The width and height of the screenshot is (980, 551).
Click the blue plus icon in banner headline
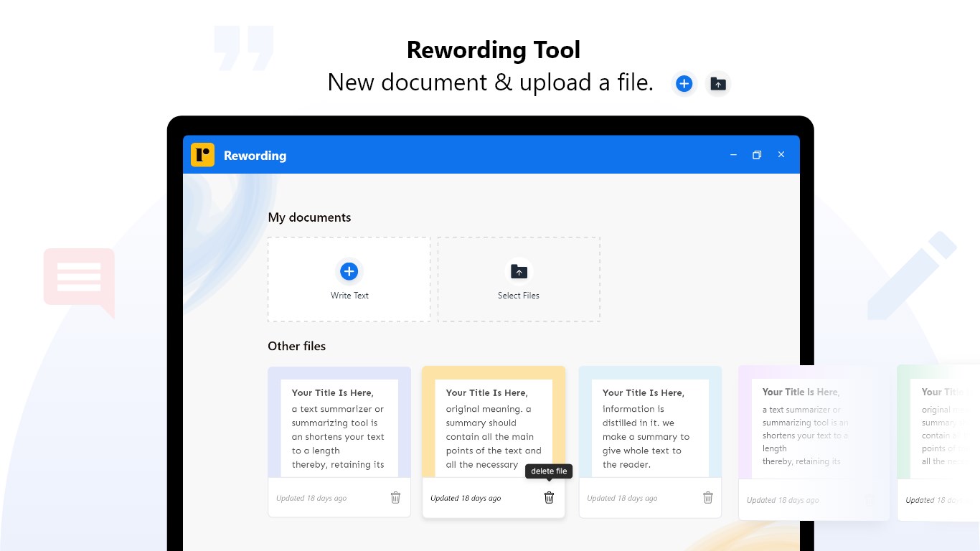click(x=684, y=84)
